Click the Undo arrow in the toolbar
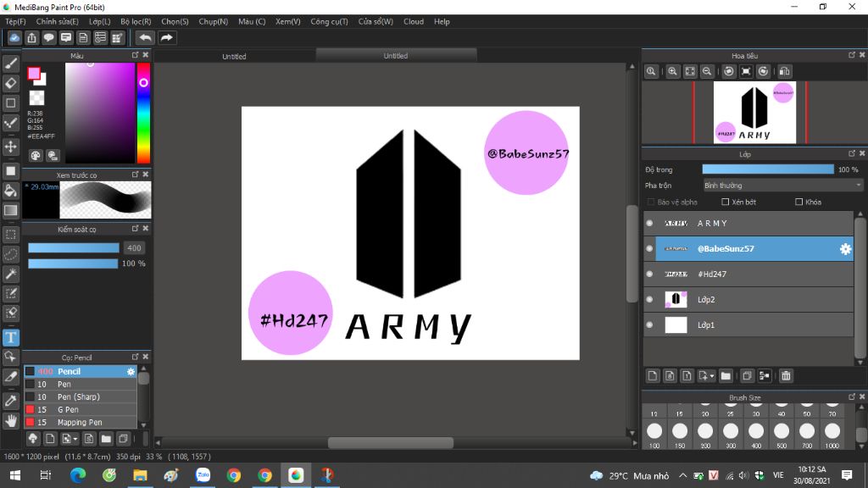The height and width of the screenshot is (488, 868). tap(145, 37)
